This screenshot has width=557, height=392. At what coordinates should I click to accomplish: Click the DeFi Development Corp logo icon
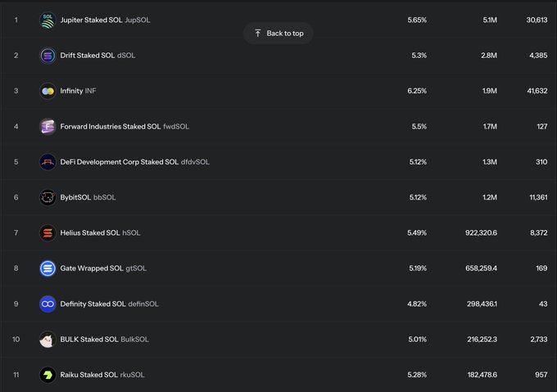(48, 162)
